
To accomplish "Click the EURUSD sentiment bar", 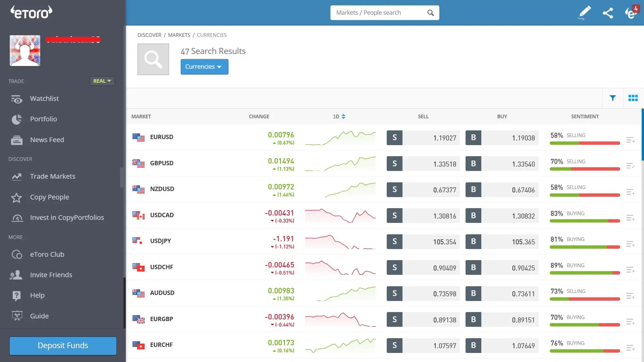I will 585,143.
